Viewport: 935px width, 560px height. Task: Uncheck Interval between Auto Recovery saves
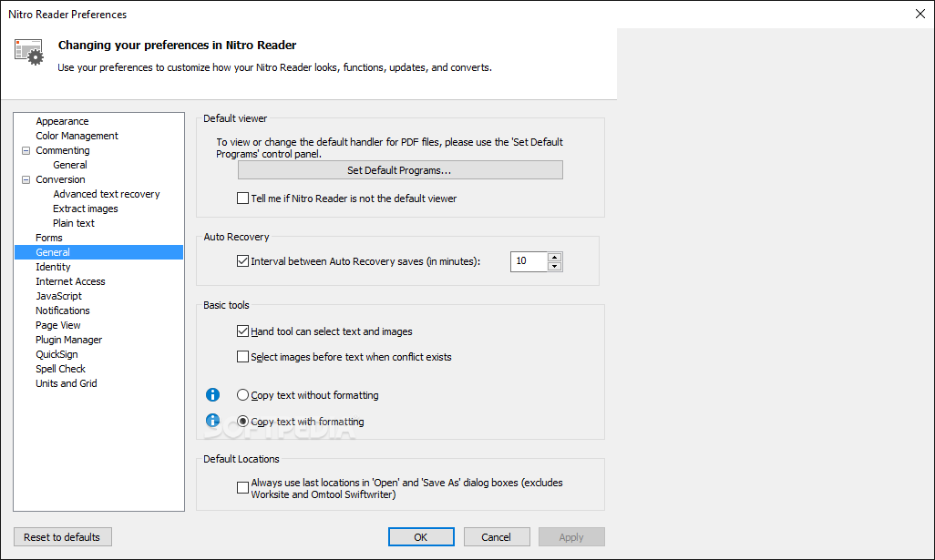(242, 261)
